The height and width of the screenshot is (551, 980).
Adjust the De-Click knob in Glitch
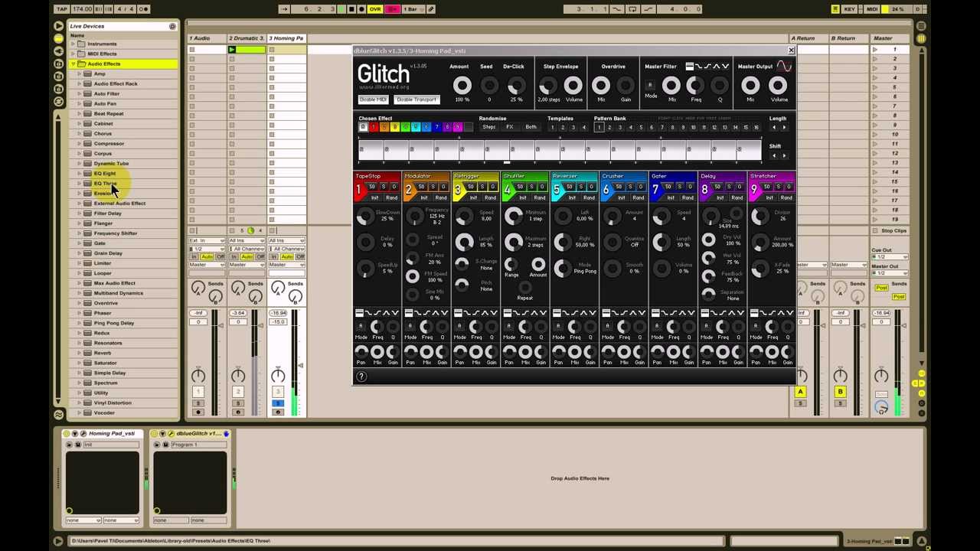516,86
